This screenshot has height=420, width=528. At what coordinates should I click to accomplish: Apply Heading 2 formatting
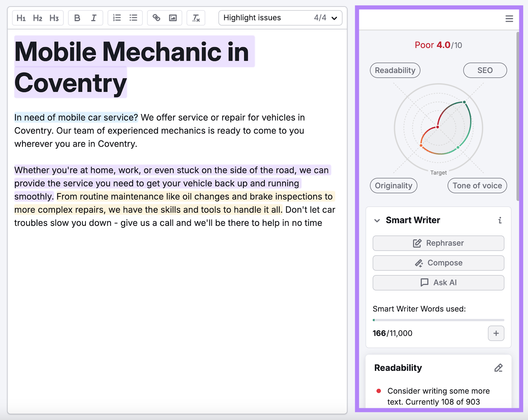[x=38, y=18]
